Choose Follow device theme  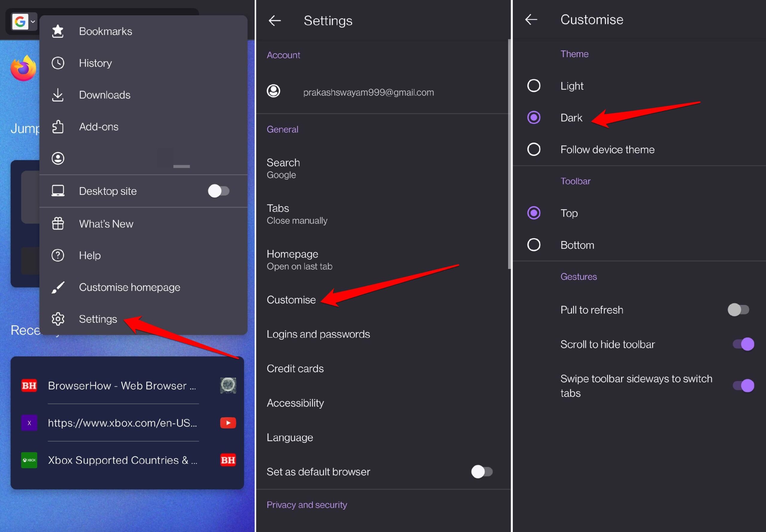[x=534, y=149]
